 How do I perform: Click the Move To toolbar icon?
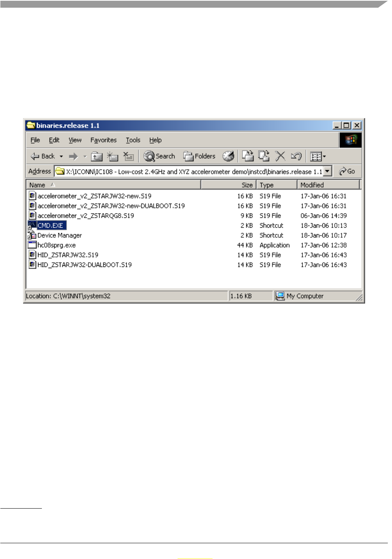[x=248, y=156]
